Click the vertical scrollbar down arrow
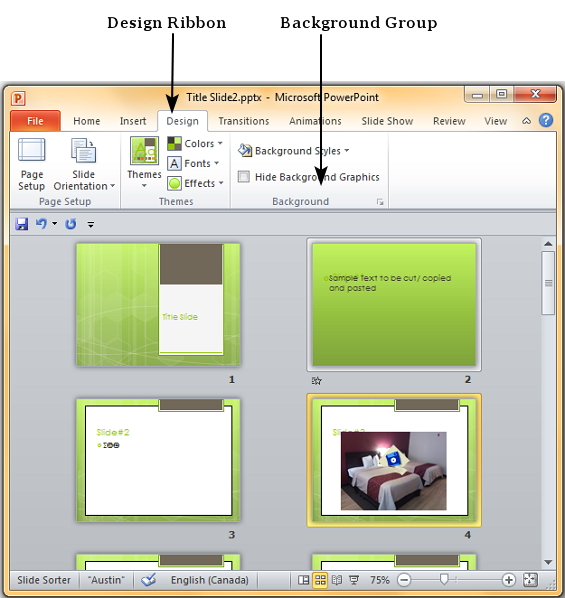This screenshot has height=598, width=565. click(548, 562)
